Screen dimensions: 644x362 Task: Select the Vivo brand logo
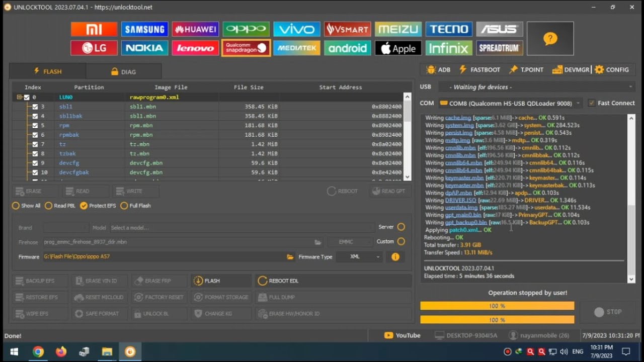[x=297, y=29]
